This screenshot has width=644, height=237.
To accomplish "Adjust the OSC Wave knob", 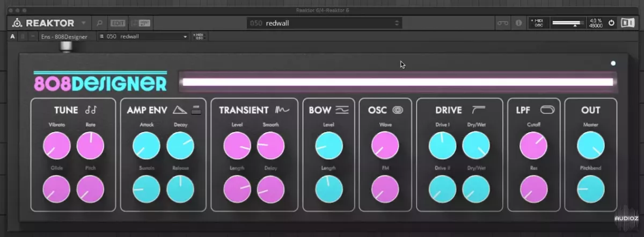I will (385, 146).
